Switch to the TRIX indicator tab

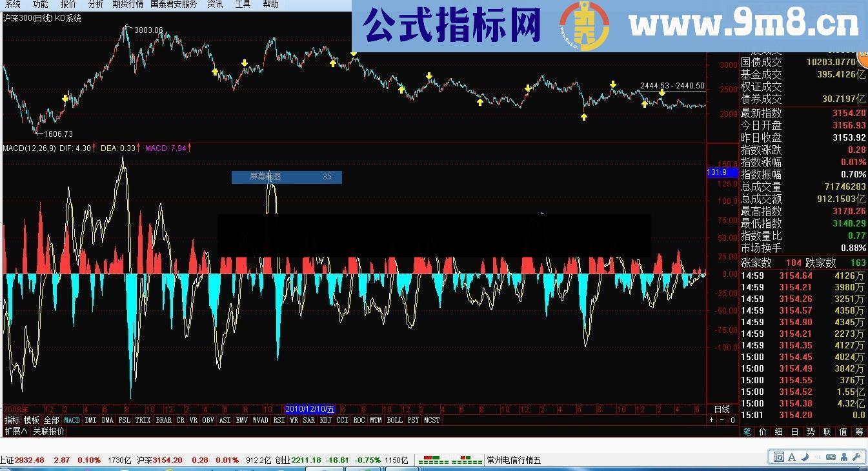click(143, 420)
